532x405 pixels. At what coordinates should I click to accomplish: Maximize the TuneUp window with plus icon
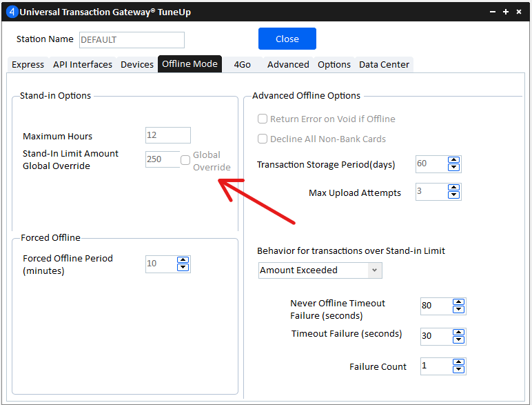click(505, 12)
